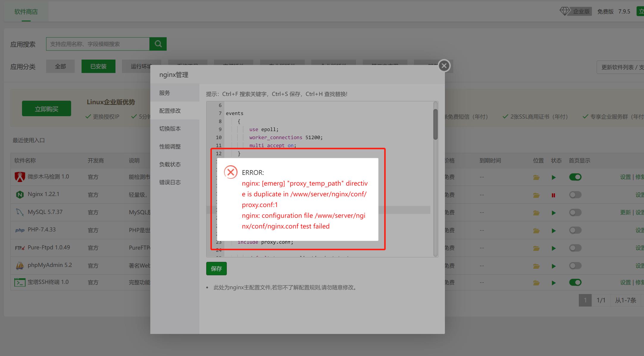Open the 服务 tab in nginx管理
The image size is (644, 356).
(175, 93)
